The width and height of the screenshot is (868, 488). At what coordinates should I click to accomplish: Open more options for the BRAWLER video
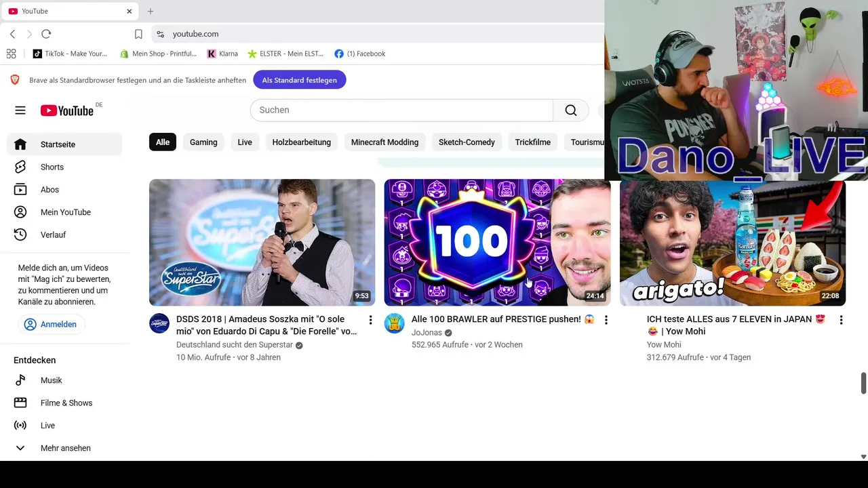606,320
